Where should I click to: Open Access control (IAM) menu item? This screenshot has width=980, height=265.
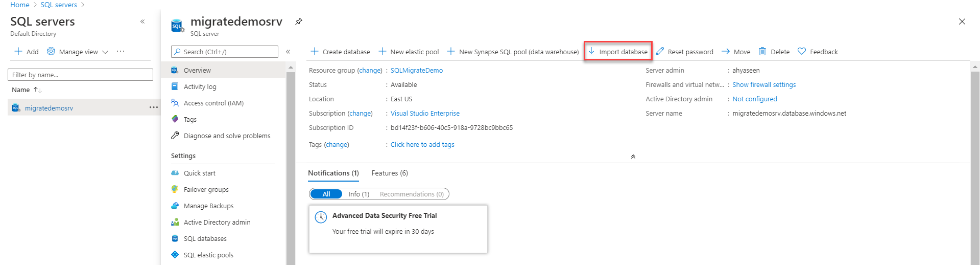[213, 103]
